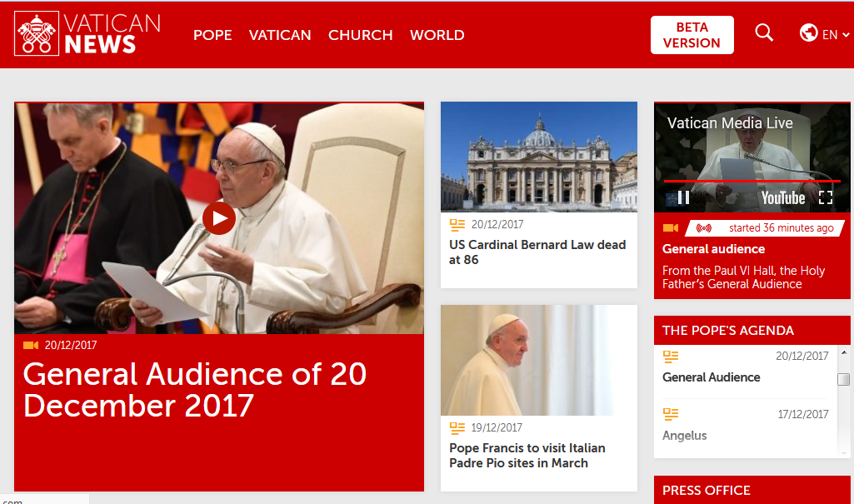Click the globe language icon
The height and width of the screenshot is (504, 854).
coord(808,33)
